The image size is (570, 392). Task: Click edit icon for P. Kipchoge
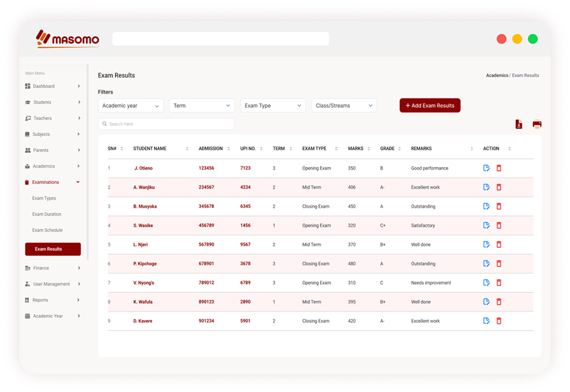(487, 264)
